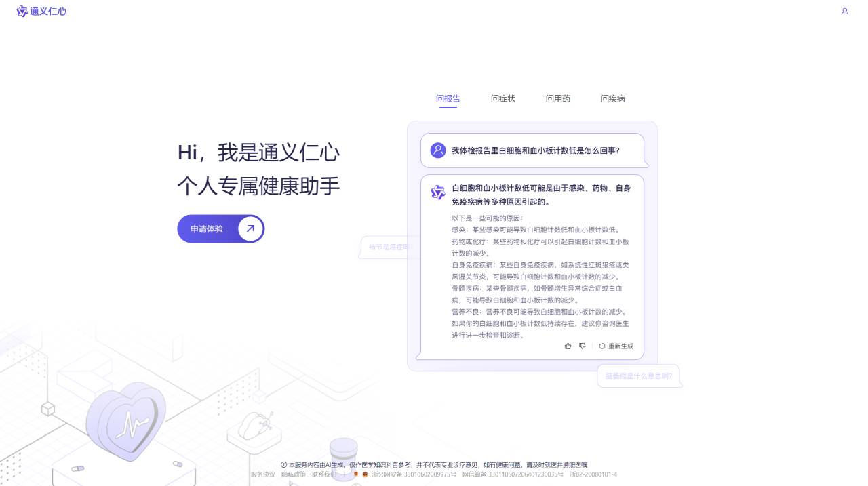Click the thumbs down icon on the answer
The width and height of the screenshot is (868, 486).
[x=582, y=346]
